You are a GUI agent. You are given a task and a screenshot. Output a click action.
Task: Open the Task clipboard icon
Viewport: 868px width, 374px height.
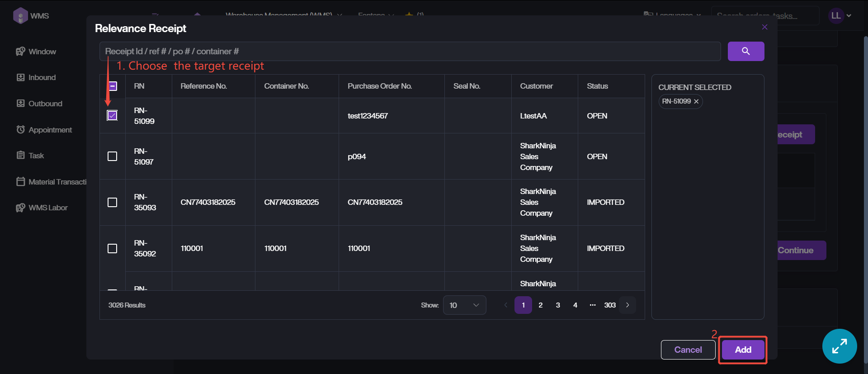[x=20, y=156]
